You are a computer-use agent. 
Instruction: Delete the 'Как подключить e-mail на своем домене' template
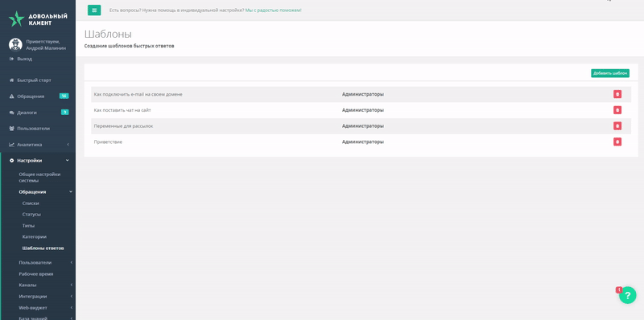pyautogui.click(x=617, y=94)
